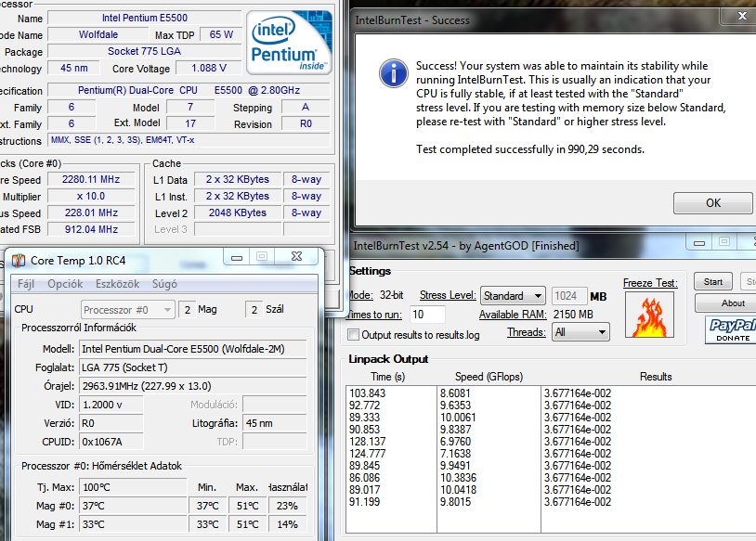Screen dimensions: 756x541
Task: Click the Available RAM label
Action: tap(513, 315)
